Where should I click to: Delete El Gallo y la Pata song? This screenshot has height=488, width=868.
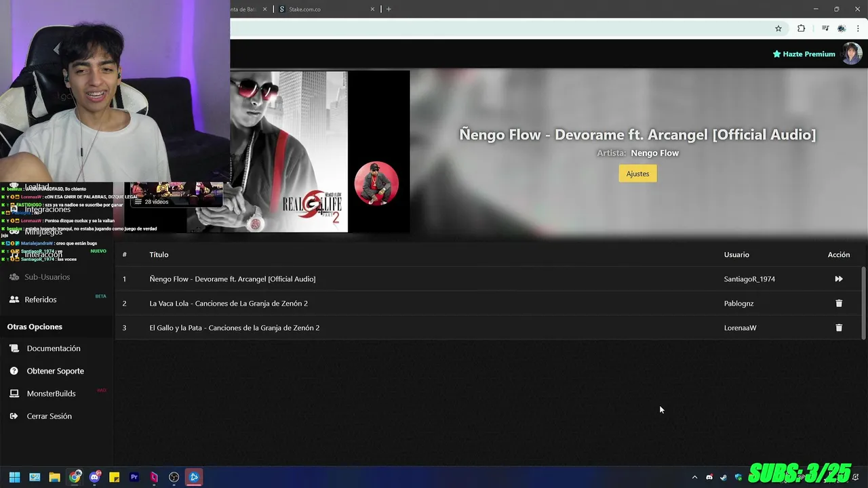click(839, 327)
